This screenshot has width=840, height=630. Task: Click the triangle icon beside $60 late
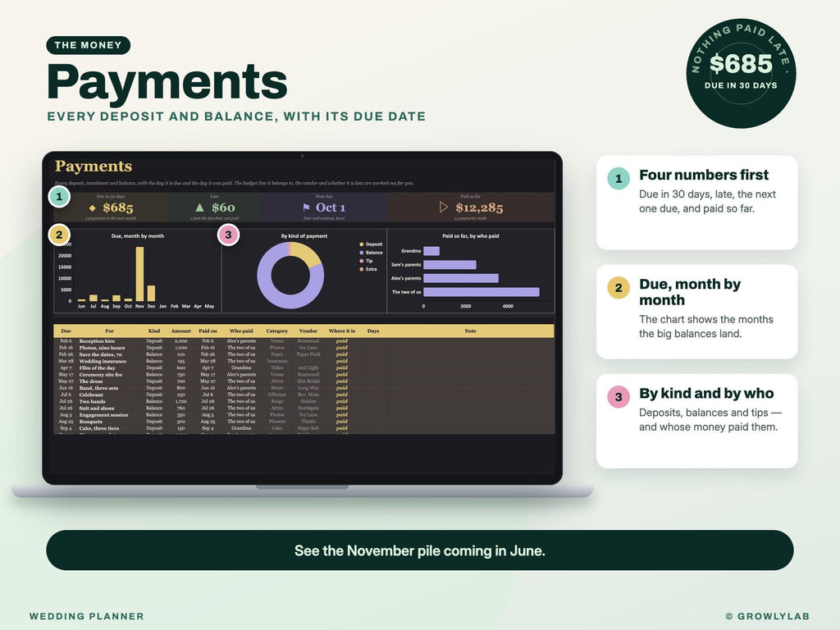200,208
